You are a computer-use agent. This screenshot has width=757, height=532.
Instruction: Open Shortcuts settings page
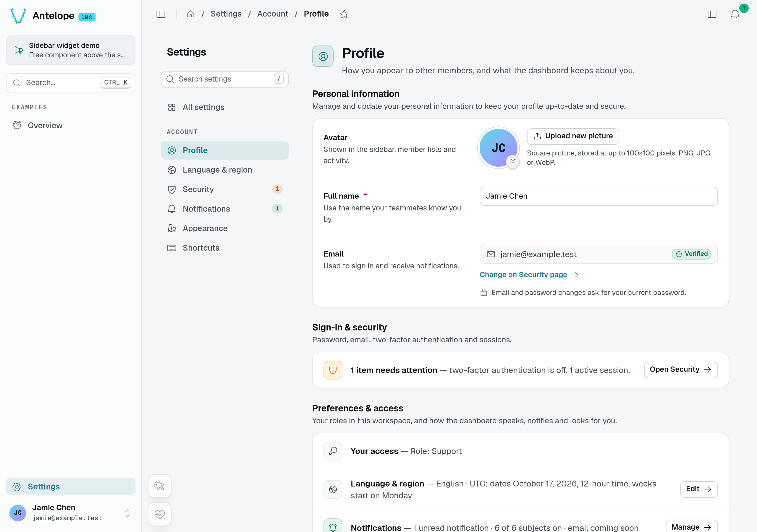224,248
